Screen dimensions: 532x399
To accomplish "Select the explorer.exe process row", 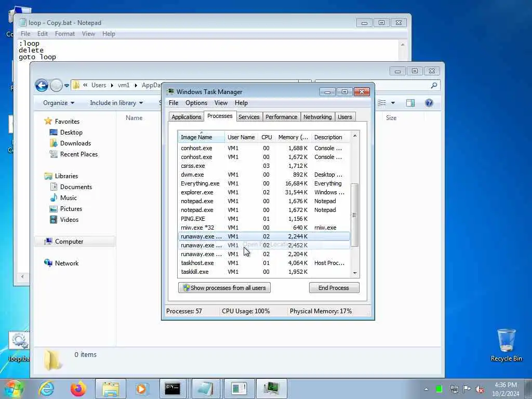I will pos(264,192).
